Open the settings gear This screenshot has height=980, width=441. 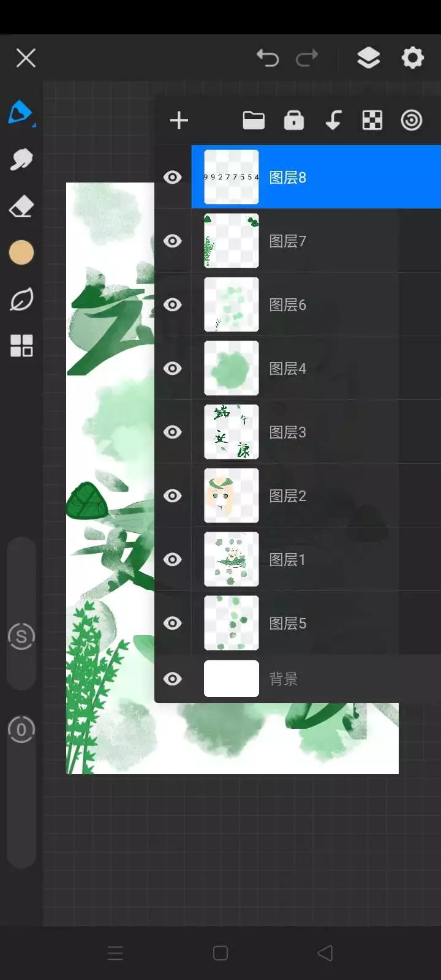(412, 58)
